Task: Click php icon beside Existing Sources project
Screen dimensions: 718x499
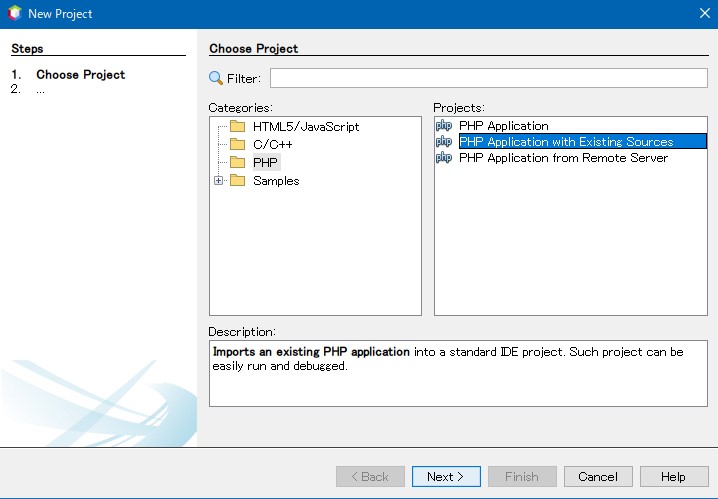Action: pos(444,141)
